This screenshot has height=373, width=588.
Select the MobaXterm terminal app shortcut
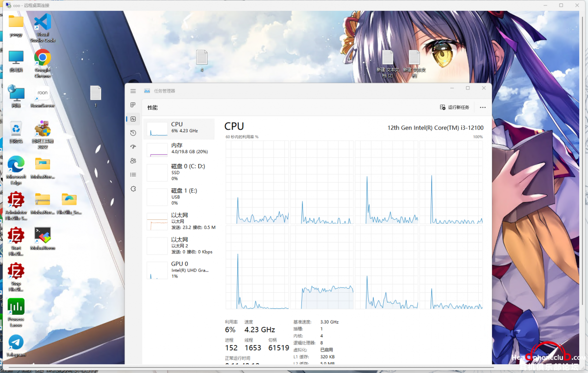click(43, 239)
